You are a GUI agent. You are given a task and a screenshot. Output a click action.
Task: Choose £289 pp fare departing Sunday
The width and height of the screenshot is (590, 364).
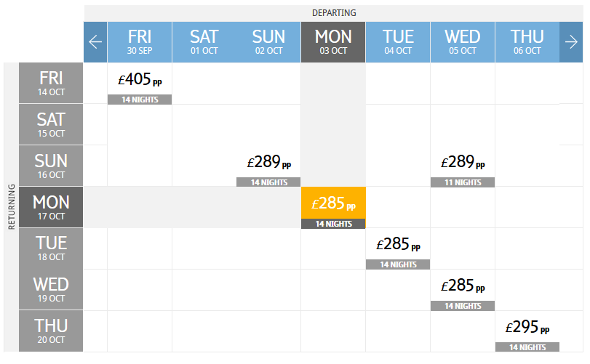(268, 166)
